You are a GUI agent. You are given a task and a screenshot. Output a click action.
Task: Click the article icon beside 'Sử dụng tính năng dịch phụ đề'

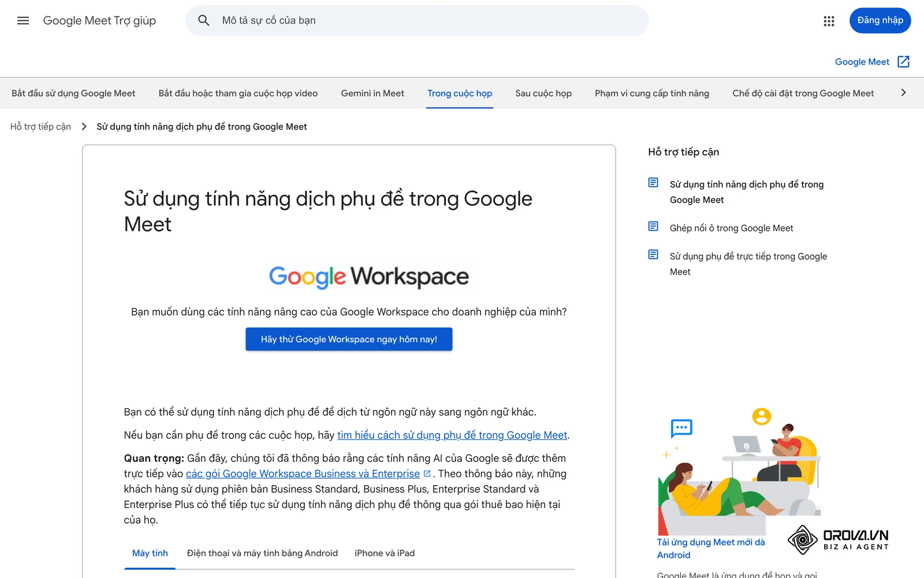coord(653,183)
